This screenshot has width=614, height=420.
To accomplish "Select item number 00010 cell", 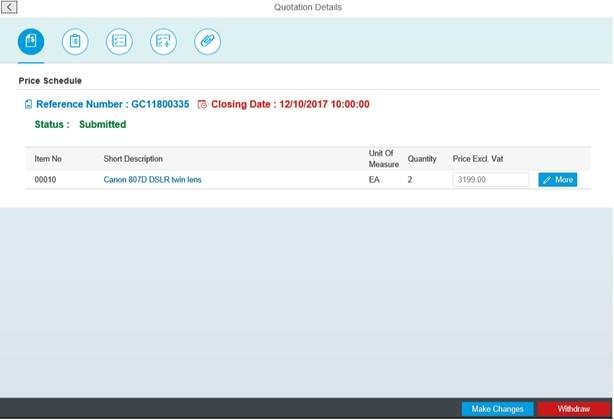I will click(45, 180).
